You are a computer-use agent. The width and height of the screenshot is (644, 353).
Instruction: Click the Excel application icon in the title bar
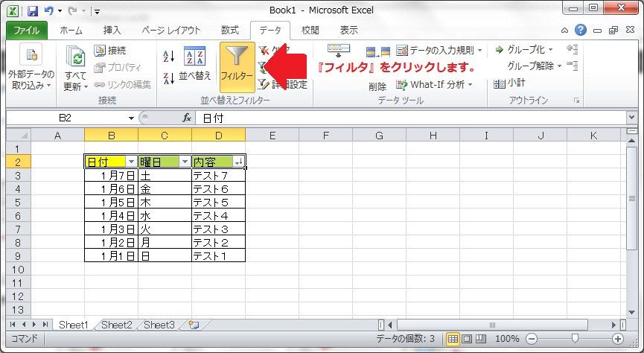click(x=13, y=10)
